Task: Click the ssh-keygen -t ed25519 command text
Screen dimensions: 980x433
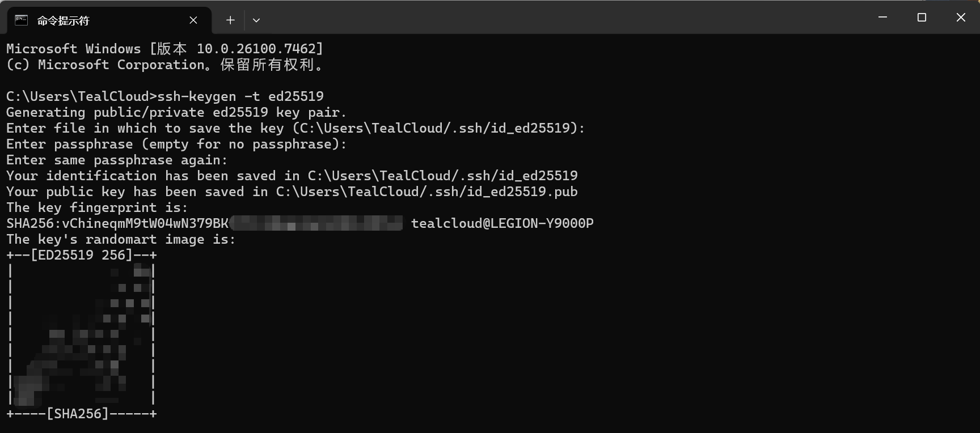Action: 240,96
